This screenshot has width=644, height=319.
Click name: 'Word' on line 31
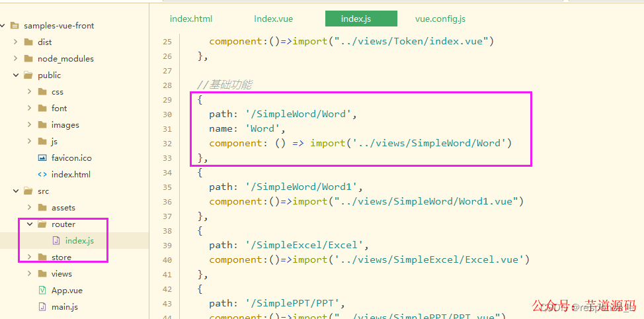pyautogui.click(x=247, y=128)
